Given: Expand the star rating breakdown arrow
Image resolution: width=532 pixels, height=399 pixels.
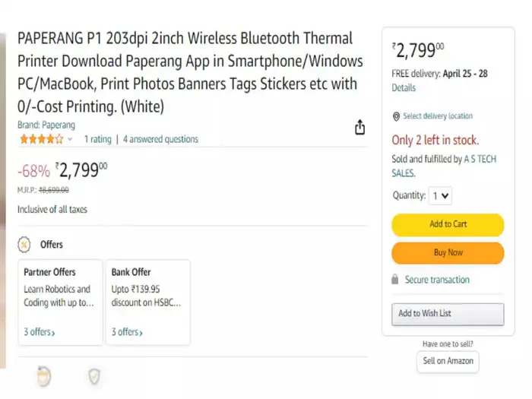Looking at the screenshot, I should click(x=71, y=140).
